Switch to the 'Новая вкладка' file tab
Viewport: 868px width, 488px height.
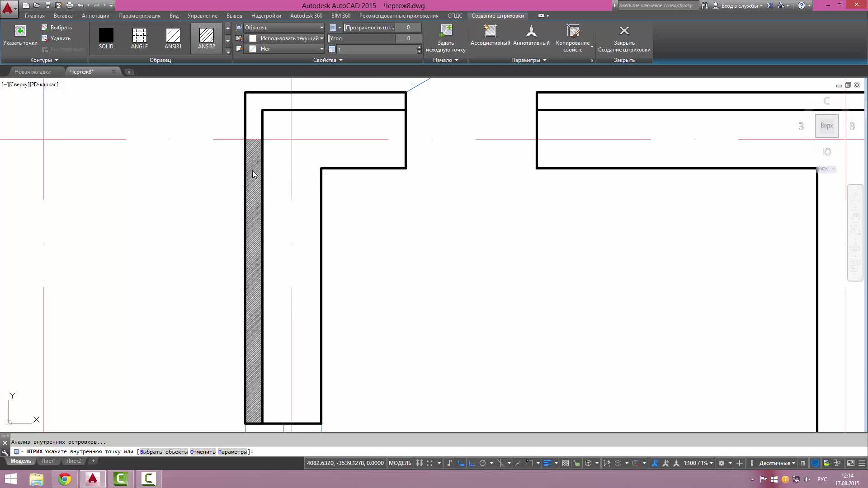(33, 72)
